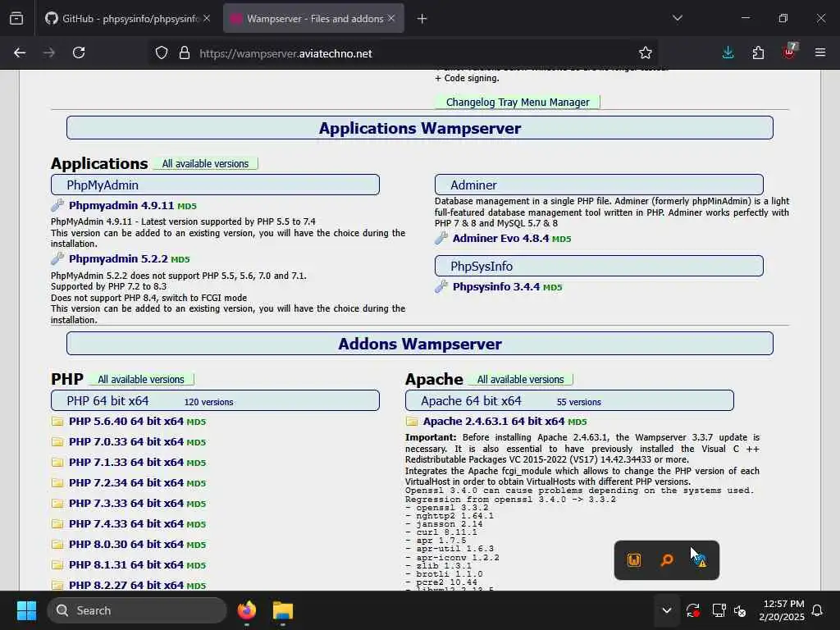The image size is (840, 630).
Task: Click the Wampserver tray icon in popup
Action: (x=634, y=560)
